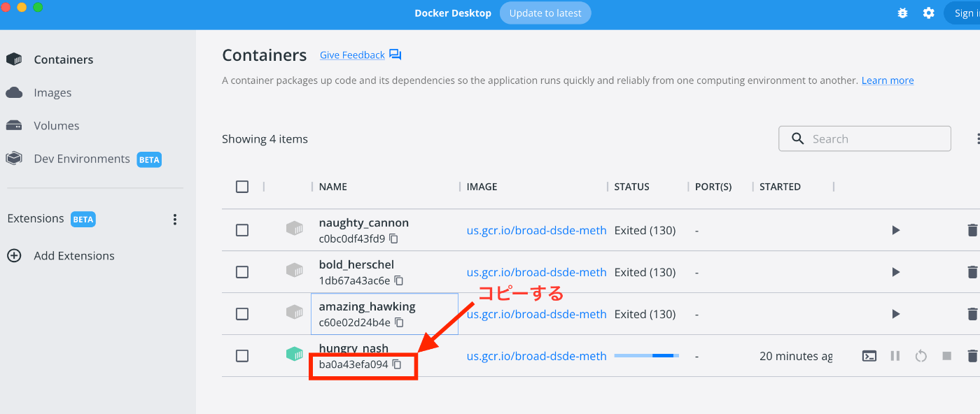Screen dimensions: 980x414
Task: Open the amazing_hawking container name
Action: click(x=367, y=307)
